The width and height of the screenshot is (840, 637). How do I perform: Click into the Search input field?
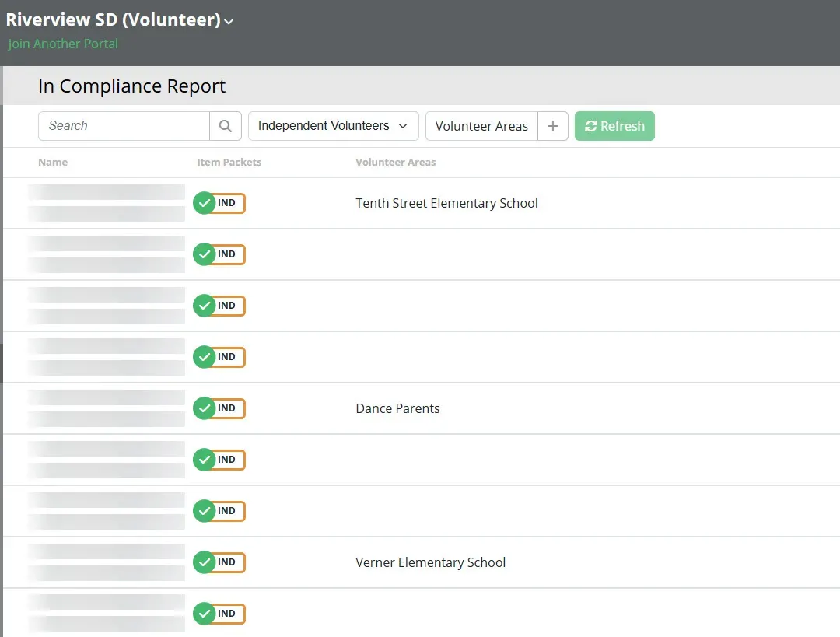pyautogui.click(x=124, y=126)
